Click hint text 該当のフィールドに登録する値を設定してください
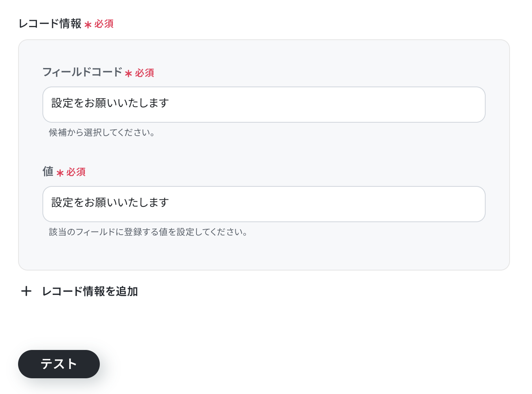 point(148,232)
